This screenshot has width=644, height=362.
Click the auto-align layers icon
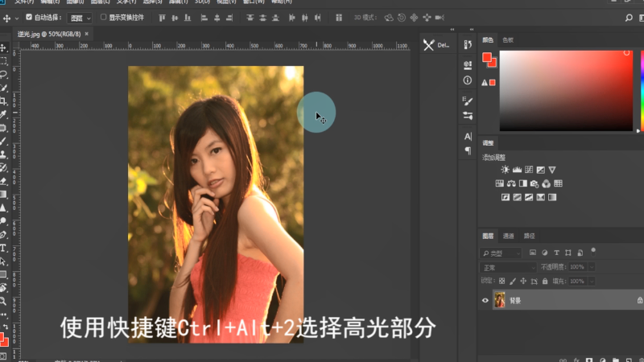tap(339, 18)
